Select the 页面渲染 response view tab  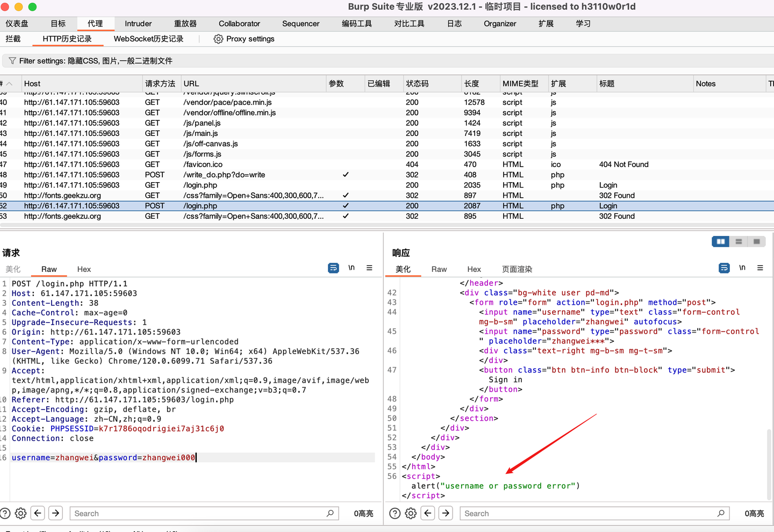point(517,269)
